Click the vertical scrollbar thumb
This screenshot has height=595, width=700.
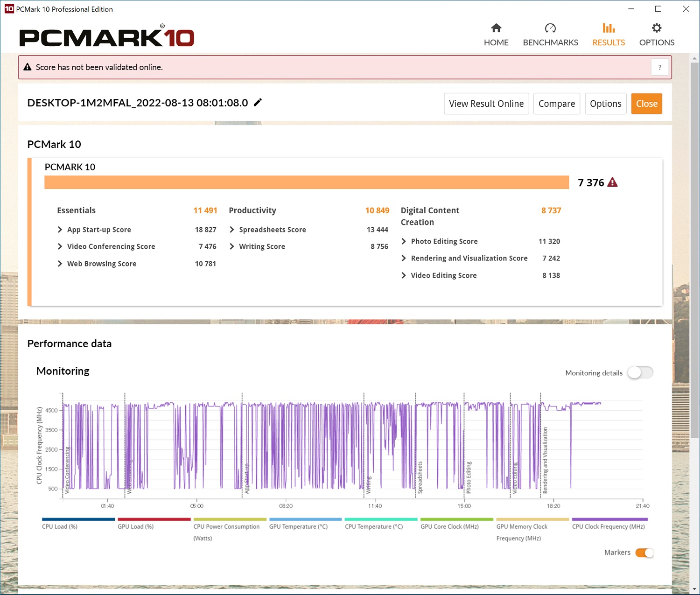click(x=694, y=250)
